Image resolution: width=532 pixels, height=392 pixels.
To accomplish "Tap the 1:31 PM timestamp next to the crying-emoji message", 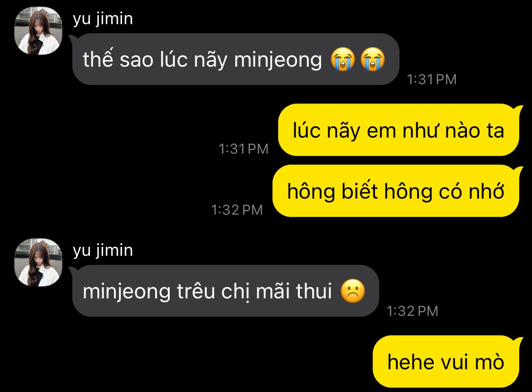I will 432,79.
